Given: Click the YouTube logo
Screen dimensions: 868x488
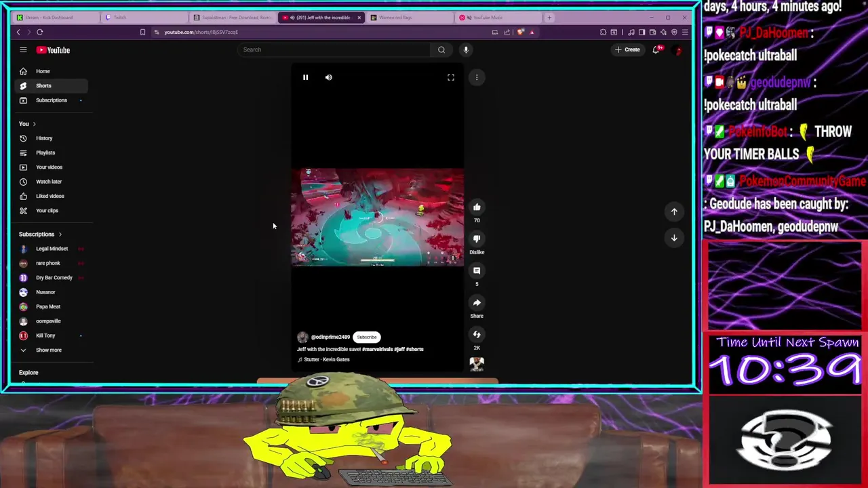Looking at the screenshot, I should [x=53, y=49].
